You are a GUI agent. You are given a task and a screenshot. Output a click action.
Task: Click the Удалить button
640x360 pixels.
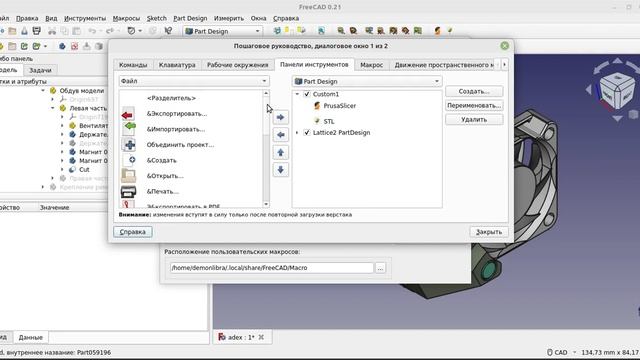click(474, 120)
